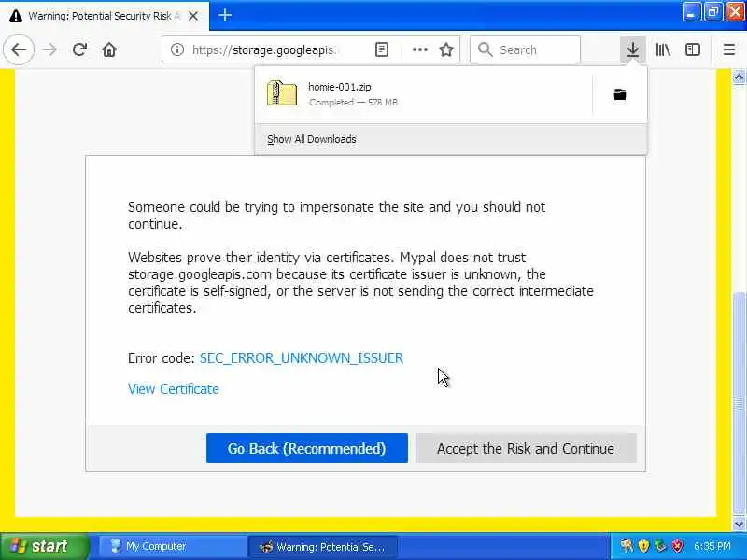747x560 pixels.
Task: Open the SEC_ERROR_UNKNOWN_ISSUER error code link
Action: (301, 358)
